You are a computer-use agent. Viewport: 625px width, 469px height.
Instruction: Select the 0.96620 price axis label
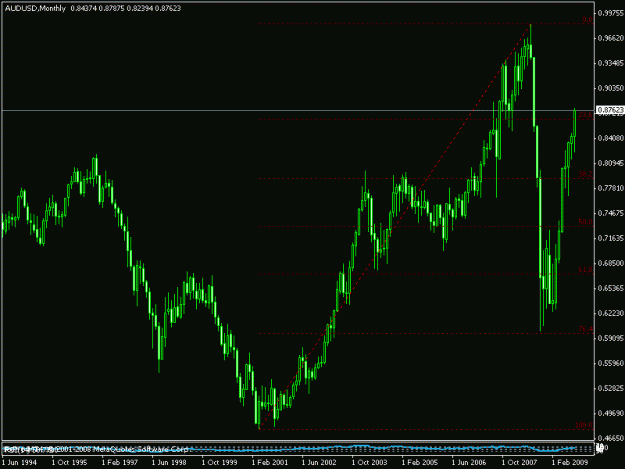coord(611,38)
